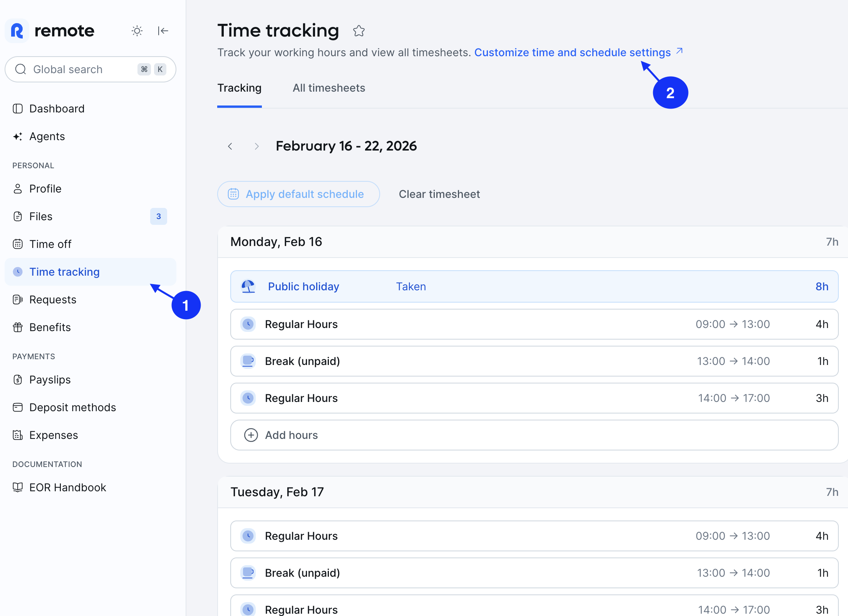Open Monday Break (unpaid) 13:00 to 14:00 row
The image size is (848, 616).
point(534,361)
